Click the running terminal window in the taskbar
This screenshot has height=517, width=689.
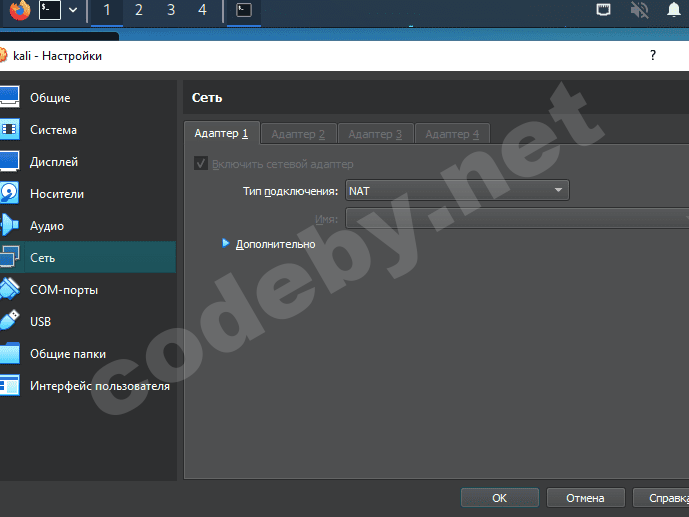click(x=244, y=10)
